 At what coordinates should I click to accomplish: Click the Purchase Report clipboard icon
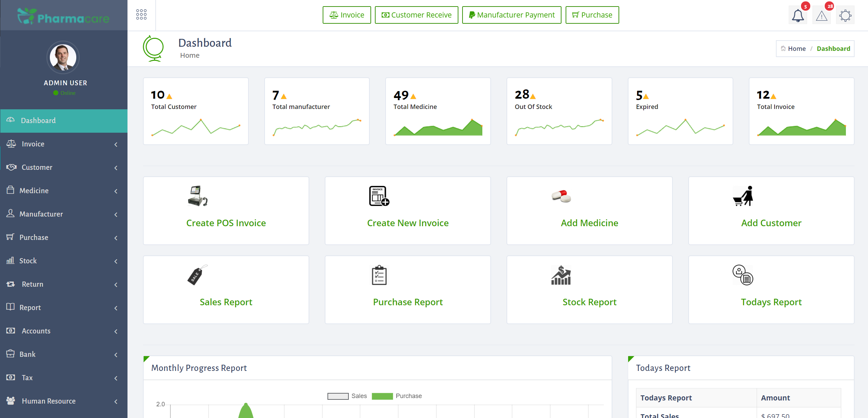[379, 275]
